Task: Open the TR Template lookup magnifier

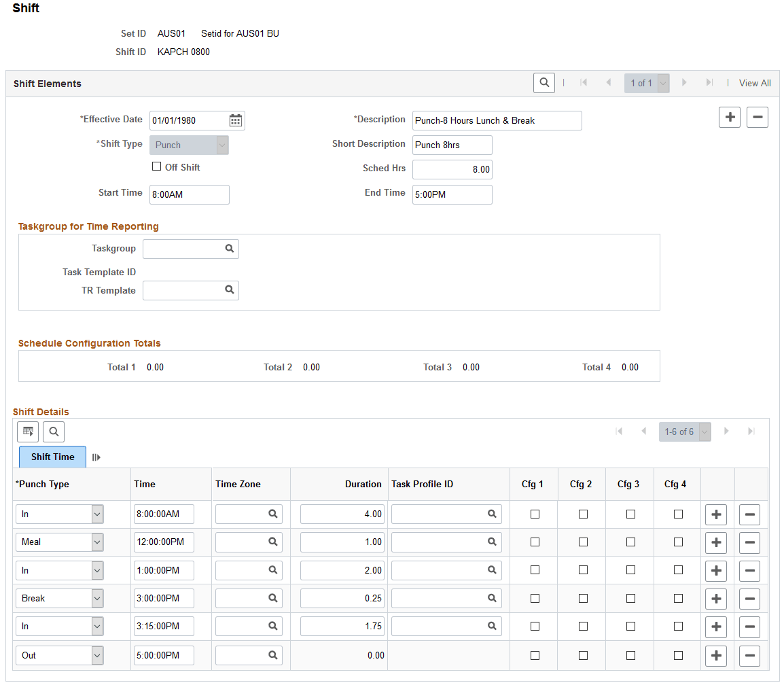Action: tap(230, 290)
